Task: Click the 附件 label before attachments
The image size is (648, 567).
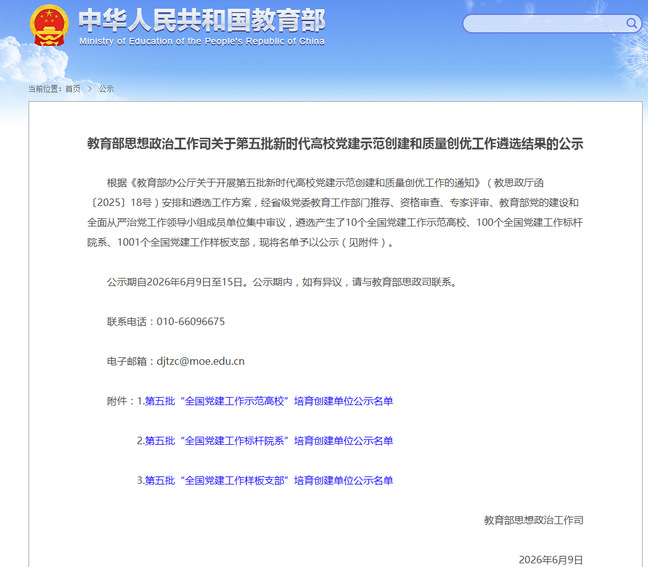Action: click(x=117, y=401)
